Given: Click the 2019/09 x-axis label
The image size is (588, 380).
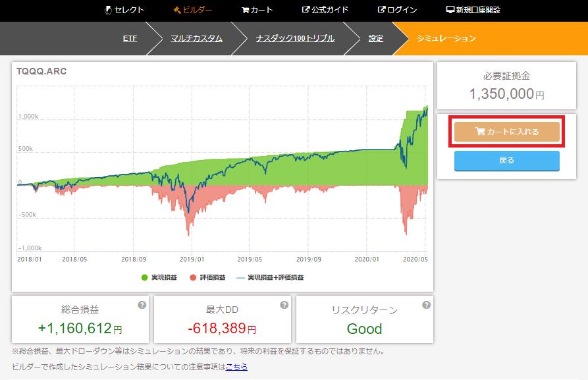Looking at the screenshot, I should pos(309,259).
